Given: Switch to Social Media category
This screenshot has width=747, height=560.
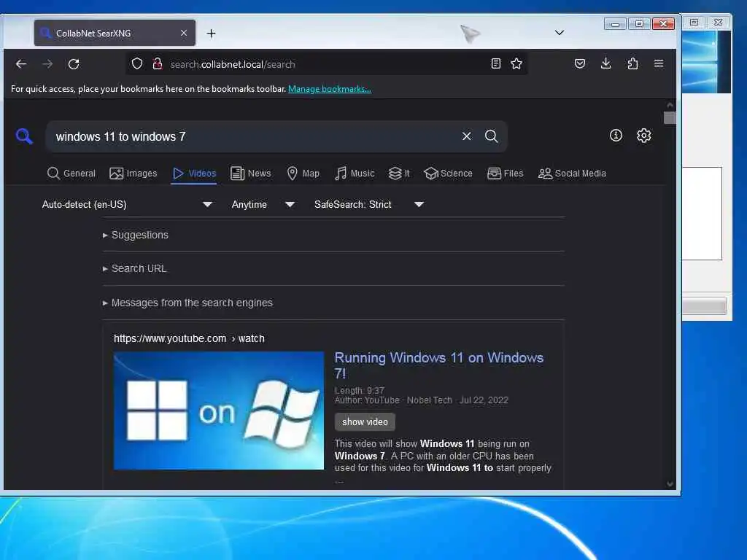Looking at the screenshot, I should pyautogui.click(x=572, y=174).
